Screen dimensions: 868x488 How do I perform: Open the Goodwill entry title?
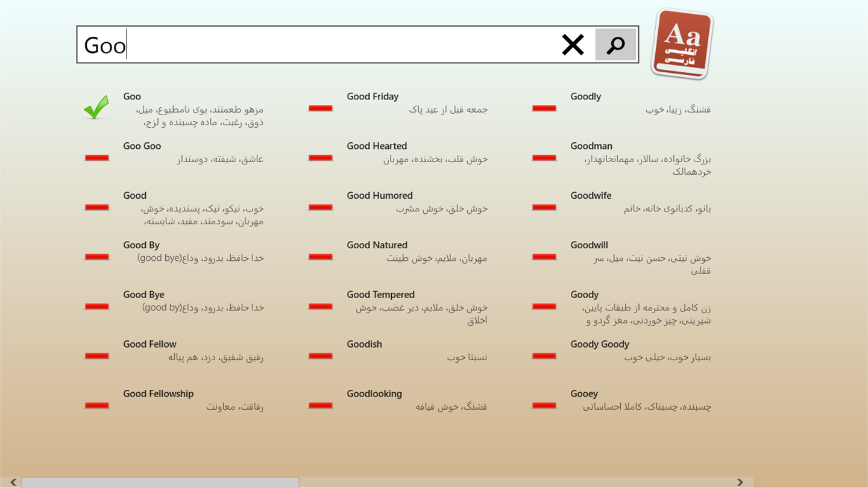click(x=590, y=245)
